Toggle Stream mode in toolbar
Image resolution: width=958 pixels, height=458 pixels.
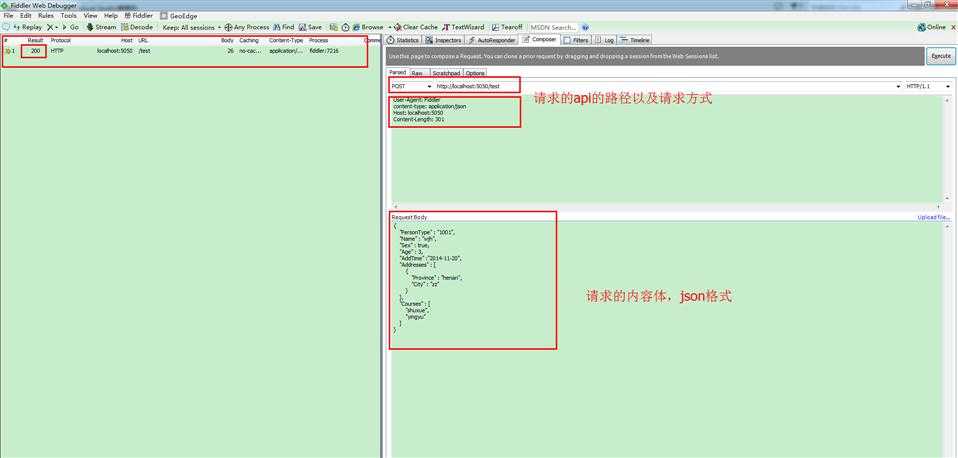coord(101,27)
